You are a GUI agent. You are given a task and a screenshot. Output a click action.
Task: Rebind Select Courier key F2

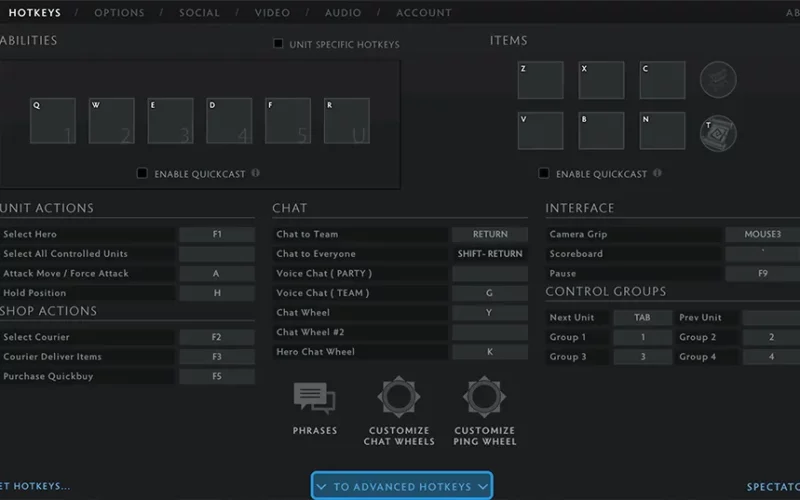[217, 337]
